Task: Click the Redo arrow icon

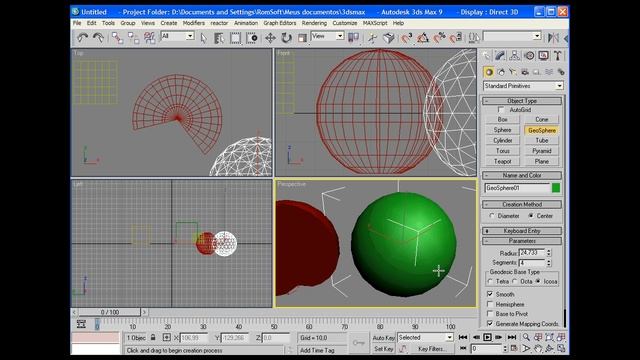Action: point(98,38)
